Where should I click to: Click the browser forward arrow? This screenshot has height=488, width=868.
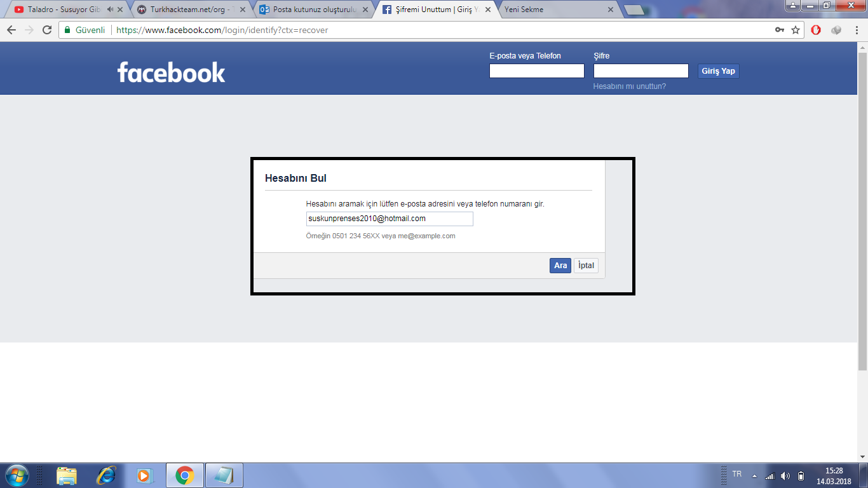click(x=29, y=30)
